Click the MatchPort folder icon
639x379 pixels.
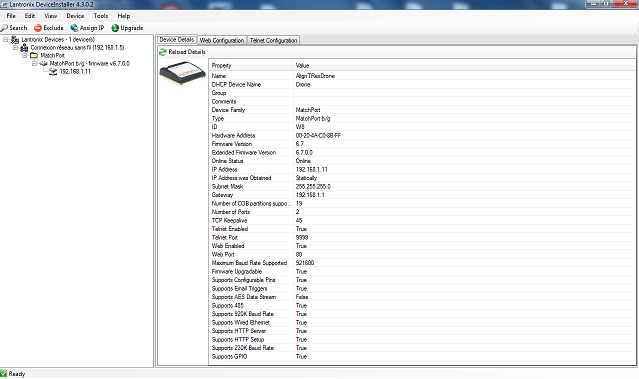click(x=34, y=55)
